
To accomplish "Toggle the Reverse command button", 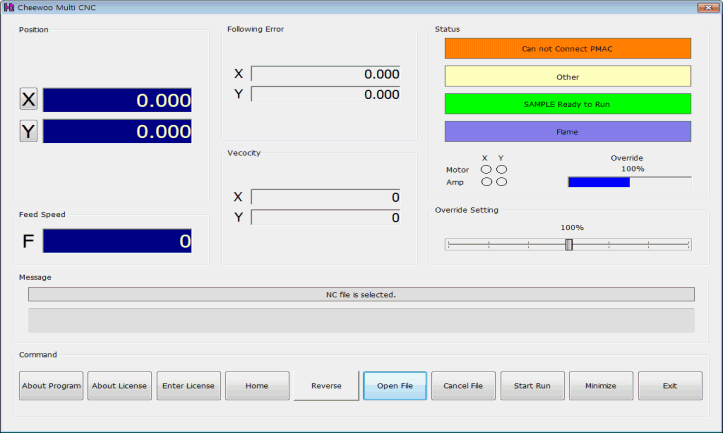I will click(326, 386).
